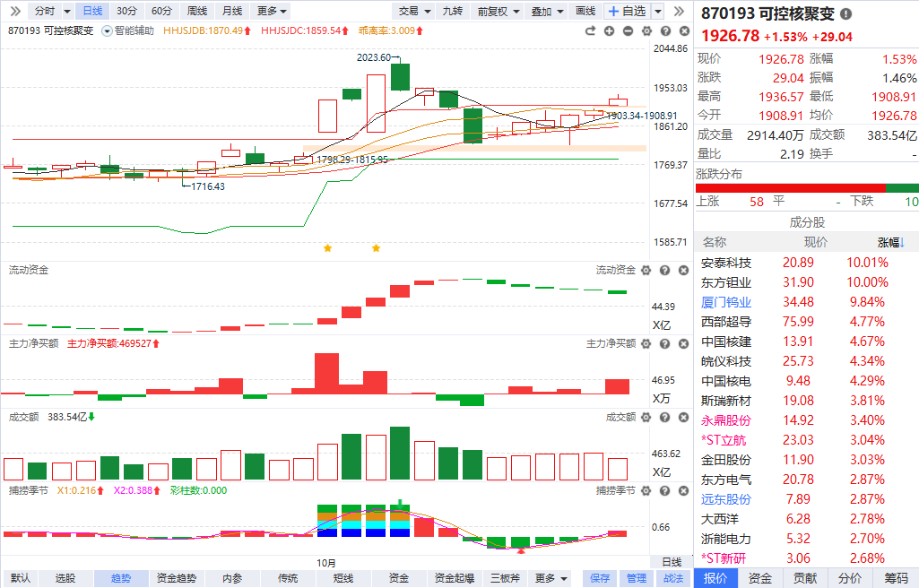The width and height of the screenshot is (919, 588).
Task: Open the 叠加 overlay dropdown
Action: [546, 11]
